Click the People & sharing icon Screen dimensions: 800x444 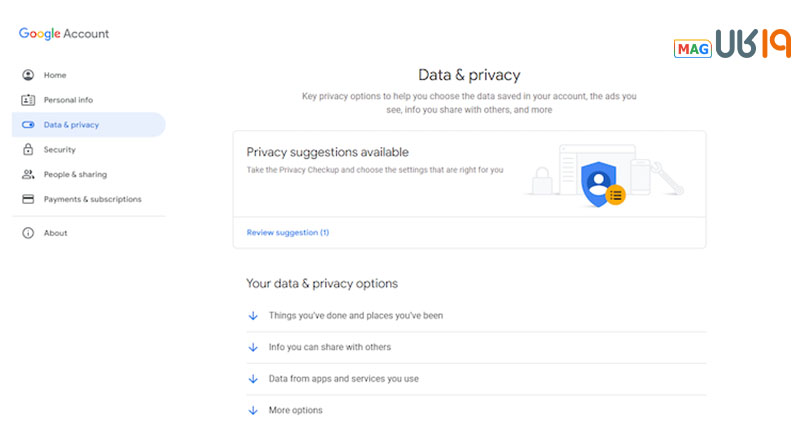click(28, 174)
